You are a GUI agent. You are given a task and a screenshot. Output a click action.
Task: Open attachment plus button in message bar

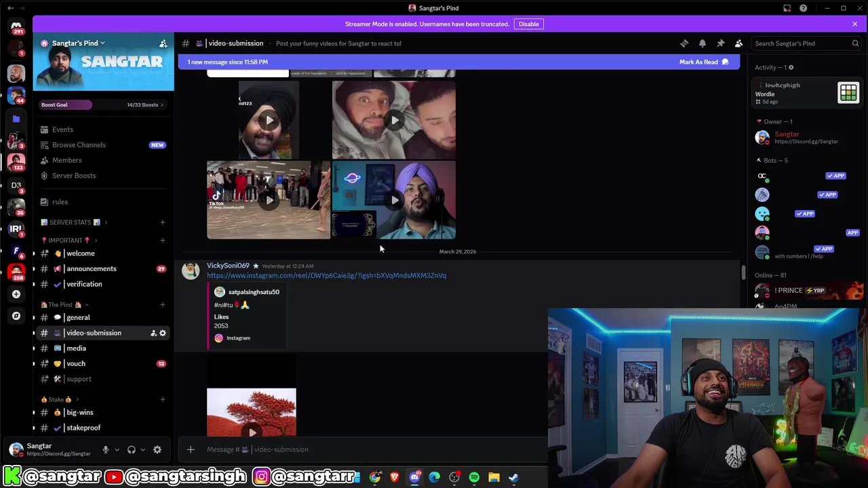click(x=191, y=449)
